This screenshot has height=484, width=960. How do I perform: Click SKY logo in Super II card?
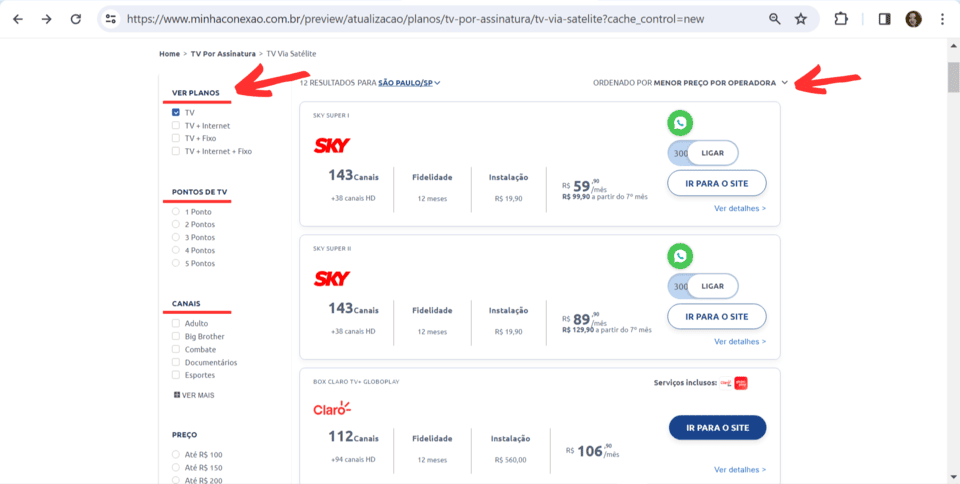click(x=332, y=279)
